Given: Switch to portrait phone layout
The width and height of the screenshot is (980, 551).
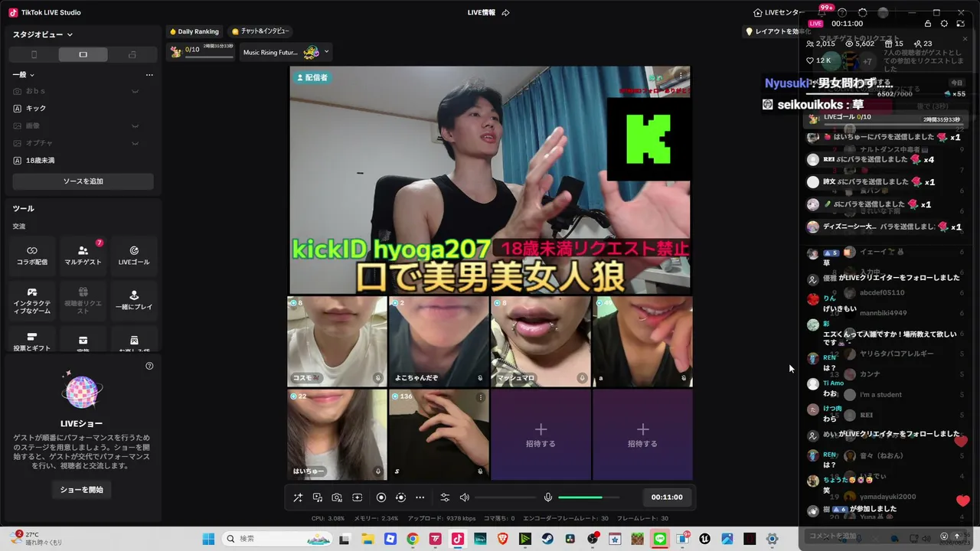Looking at the screenshot, I should pos(34,54).
